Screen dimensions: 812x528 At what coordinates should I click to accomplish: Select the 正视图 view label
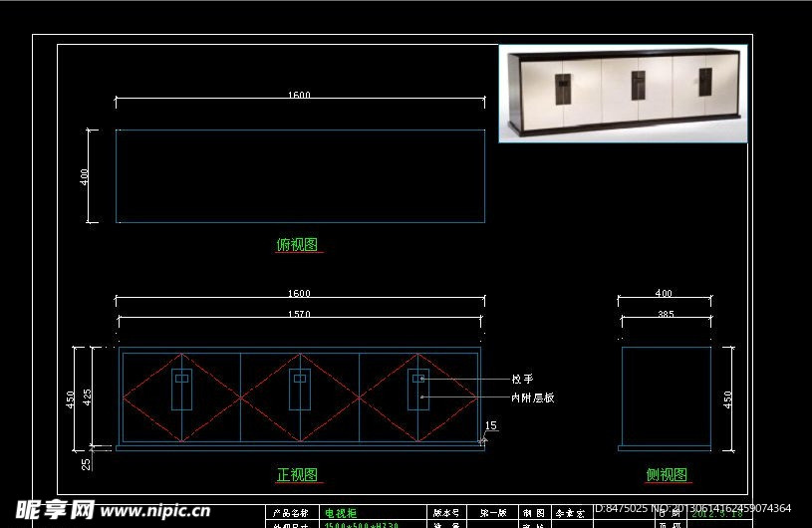[x=297, y=474]
